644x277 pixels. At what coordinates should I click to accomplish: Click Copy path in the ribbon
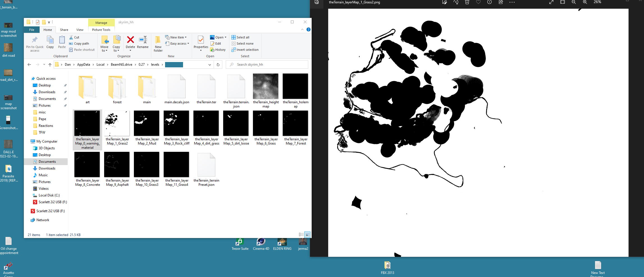(79, 44)
